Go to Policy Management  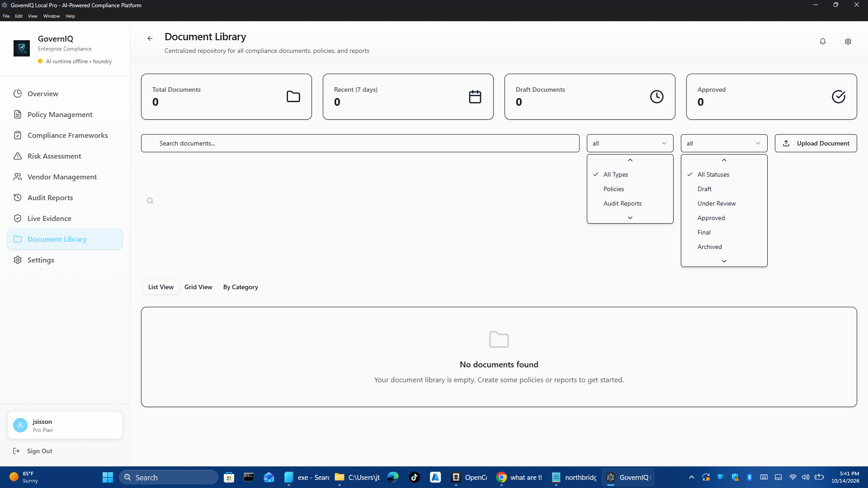tap(65, 114)
